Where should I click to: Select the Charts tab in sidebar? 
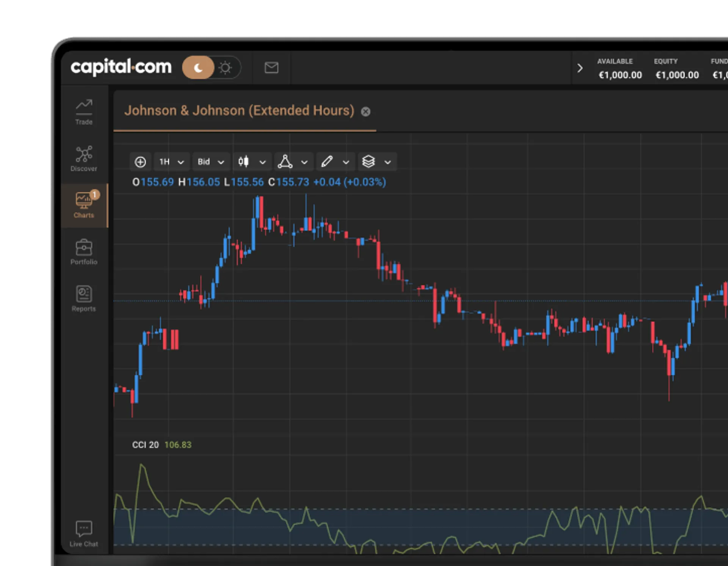[x=84, y=205]
